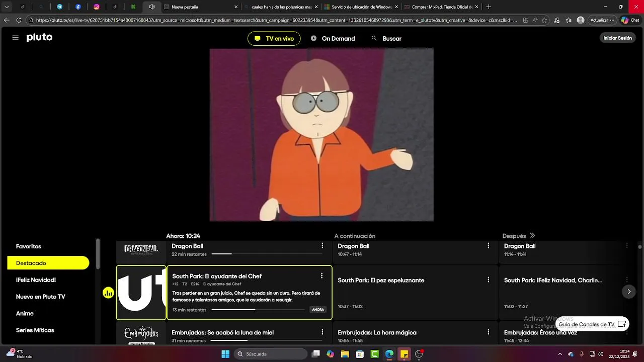Image resolution: width=644 pixels, height=362 pixels.
Task: Switch to Servicio de ubicación de Windows tab
Action: [x=361, y=7]
